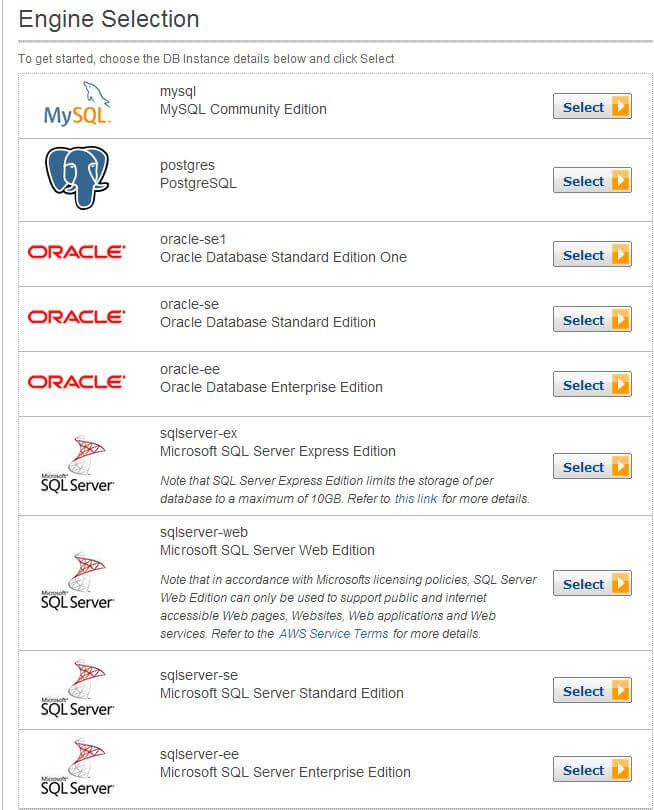Click the Oracle logo for oracle-ee
Image resolution: width=654 pixels, height=810 pixels.
77,382
